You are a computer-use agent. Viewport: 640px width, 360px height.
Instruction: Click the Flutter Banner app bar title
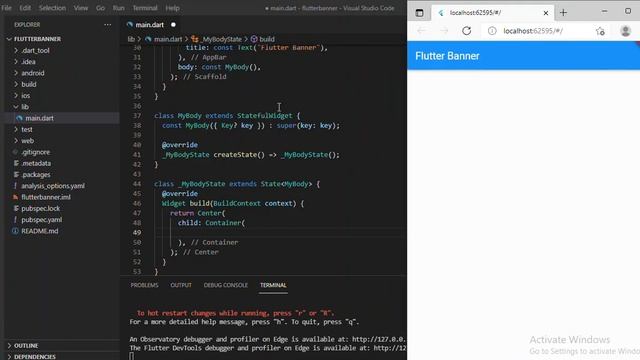point(447,56)
